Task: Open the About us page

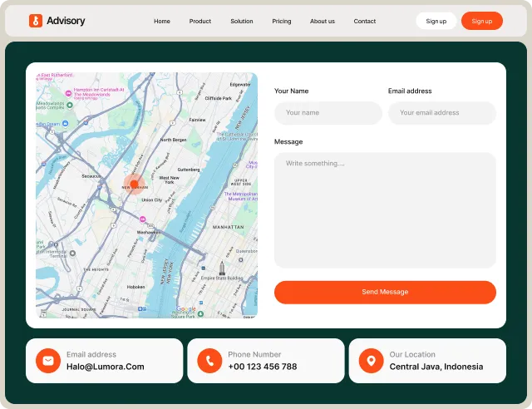Action: point(323,21)
